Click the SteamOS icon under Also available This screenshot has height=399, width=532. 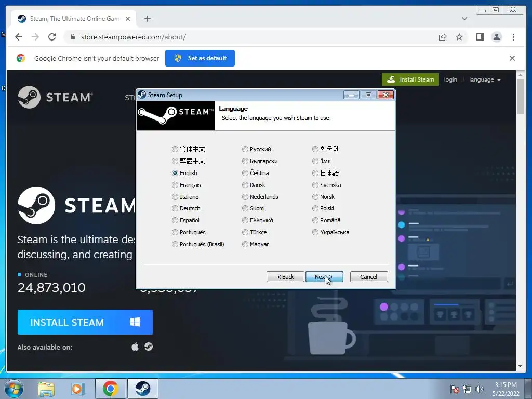pyautogui.click(x=149, y=347)
